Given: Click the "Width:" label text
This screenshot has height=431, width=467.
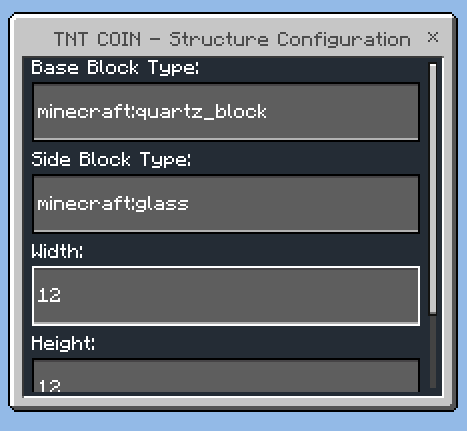Looking at the screenshot, I should pyautogui.click(x=57, y=251).
